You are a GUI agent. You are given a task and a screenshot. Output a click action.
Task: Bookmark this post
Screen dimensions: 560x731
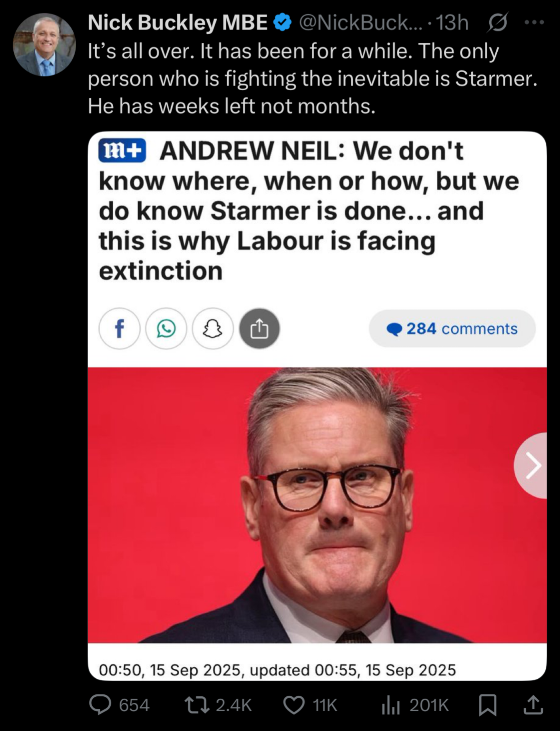click(488, 705)
